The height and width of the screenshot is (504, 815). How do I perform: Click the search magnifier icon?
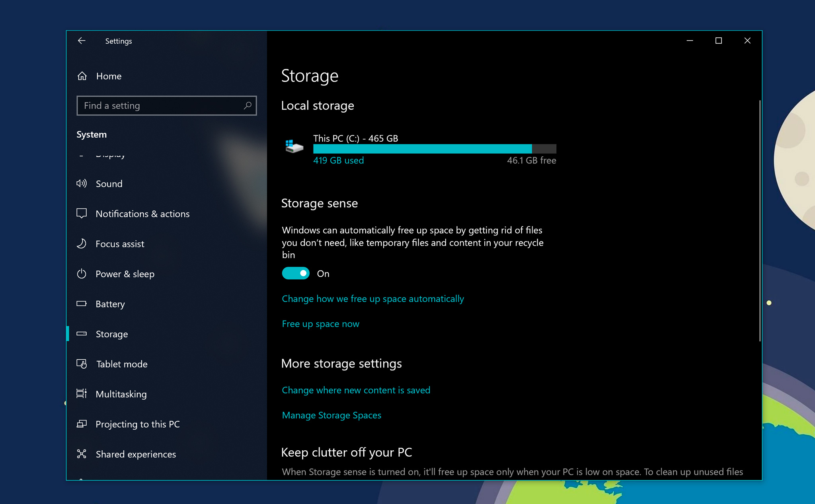tap(248, 105)
